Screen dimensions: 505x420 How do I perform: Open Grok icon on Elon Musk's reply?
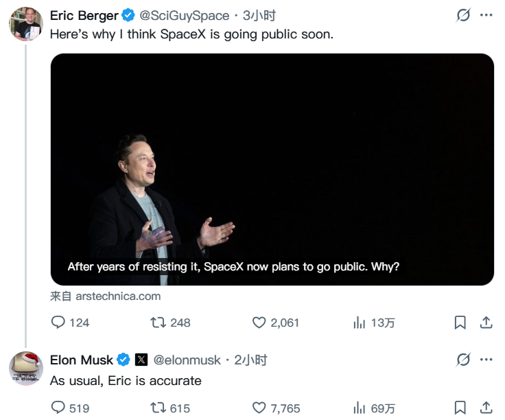coord(463,359)
